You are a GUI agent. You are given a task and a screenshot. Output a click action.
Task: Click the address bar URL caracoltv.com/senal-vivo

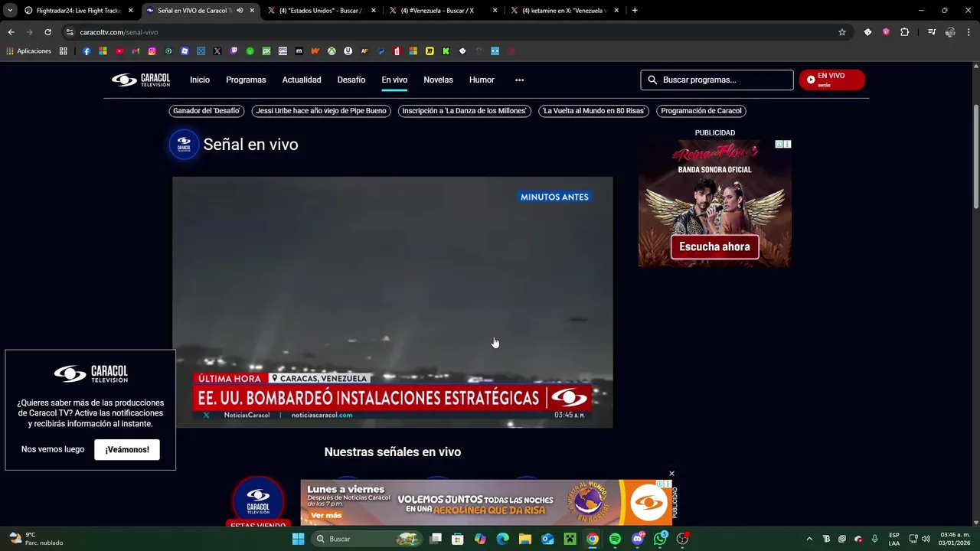click(119, 32)
